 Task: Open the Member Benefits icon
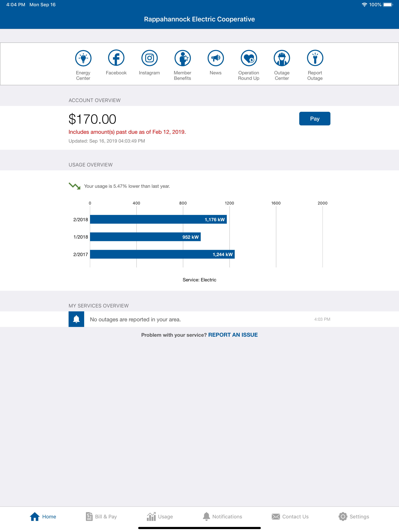tap(182, 58)
